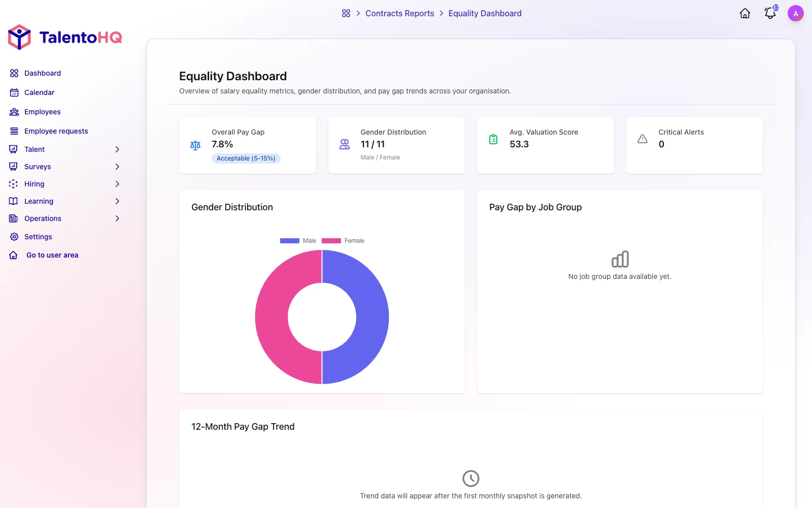Image resolution: width=812 pixels, height=508 pixels.
Task: Click the Critical Alerts warning triangle icon
Action: (x=642, y=139)
